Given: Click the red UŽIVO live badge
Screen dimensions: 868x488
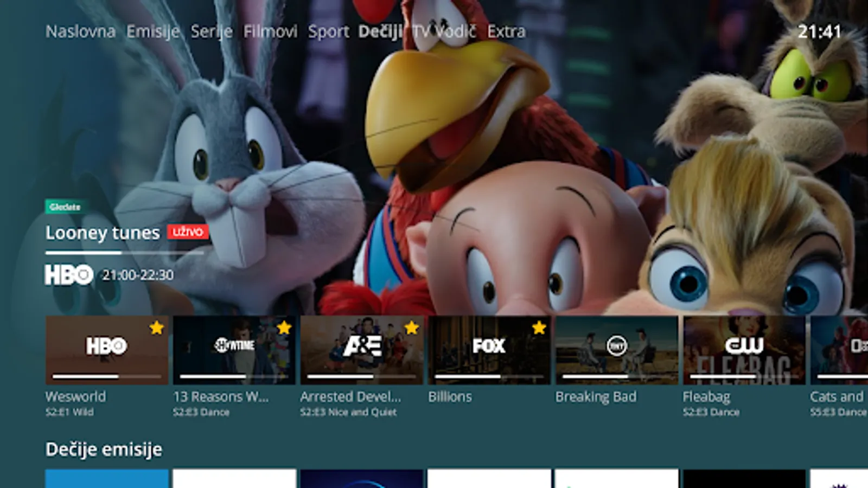Looking at the screenshot, I should 188,232.
